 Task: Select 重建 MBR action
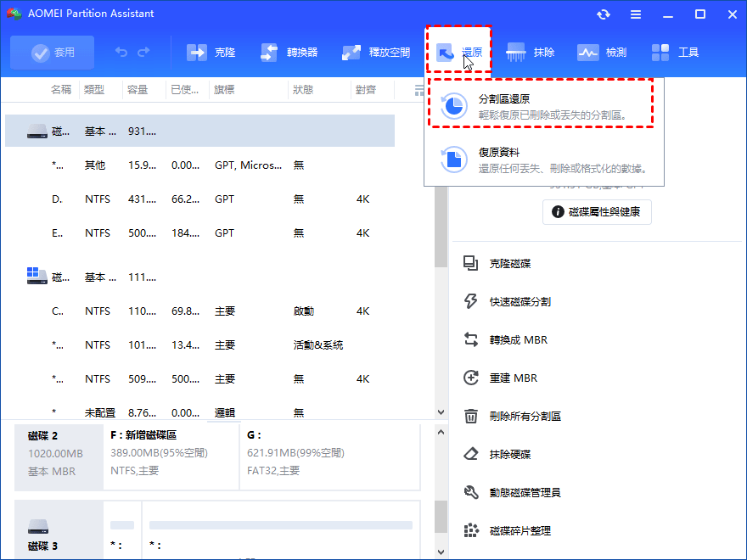(x=500, y=378)
